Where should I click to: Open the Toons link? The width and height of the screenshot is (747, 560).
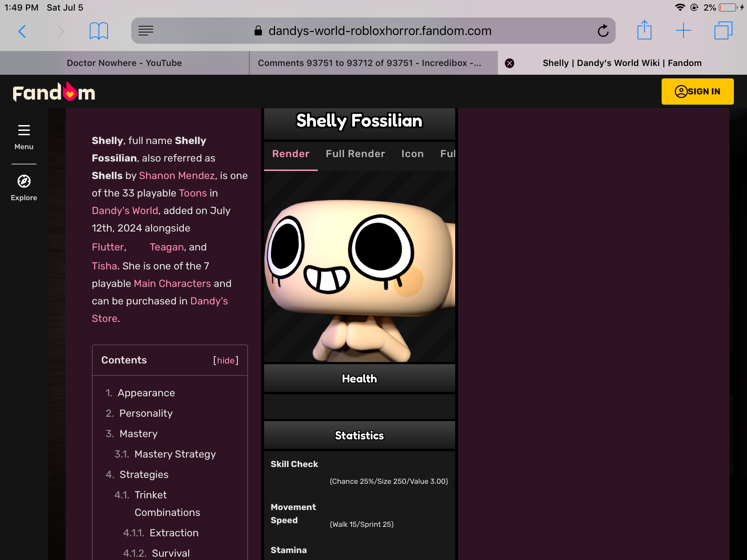[193, 193]
